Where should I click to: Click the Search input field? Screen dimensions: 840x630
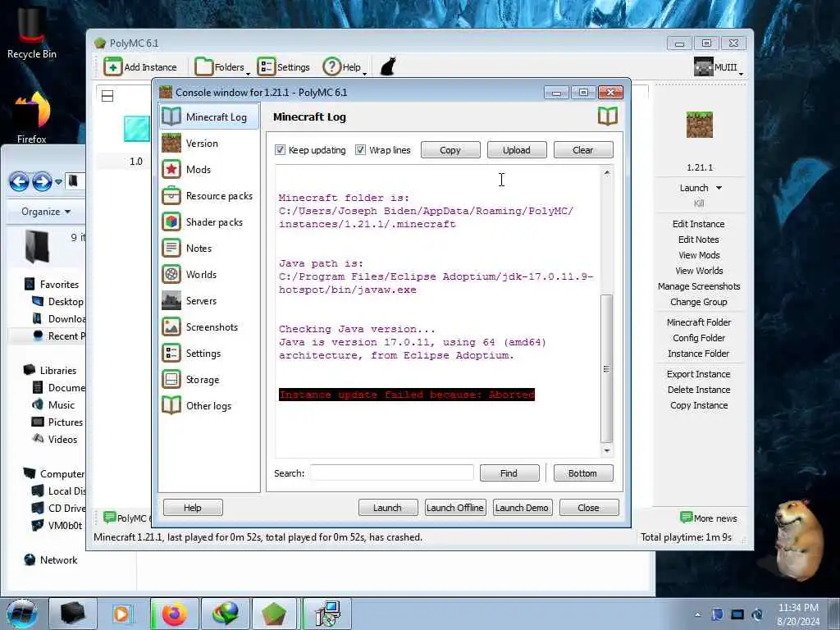pos(391,473)
